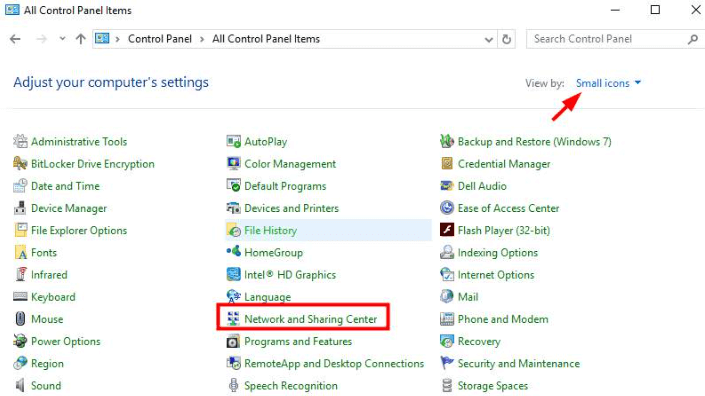Click the Recovery icon
Screen dimensions: 705x396
(x=446, y=341)
